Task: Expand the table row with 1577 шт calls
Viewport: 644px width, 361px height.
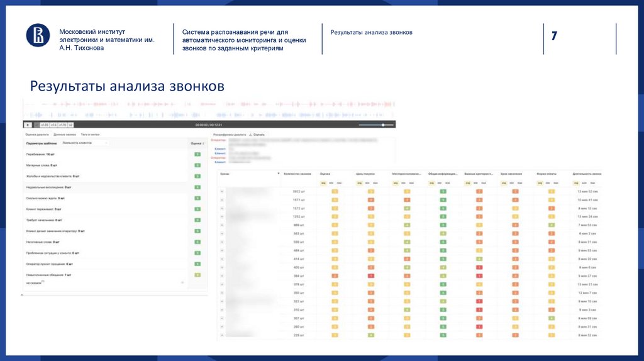Action: click(x=222, y=200)
